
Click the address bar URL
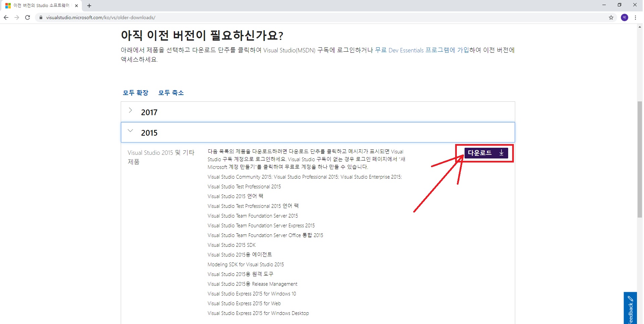tap(101, 17)
